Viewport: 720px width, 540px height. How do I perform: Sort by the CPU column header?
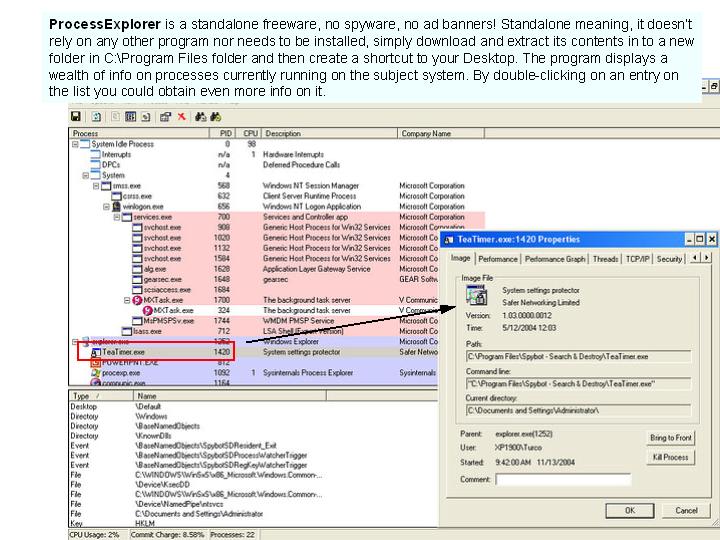pos(248,134)
